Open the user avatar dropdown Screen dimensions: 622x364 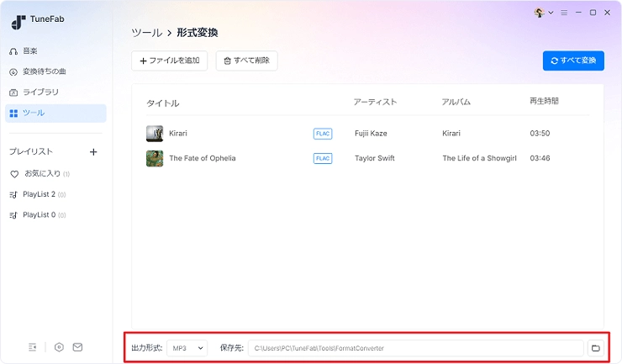pyautogui.click(x=544, y=13)
